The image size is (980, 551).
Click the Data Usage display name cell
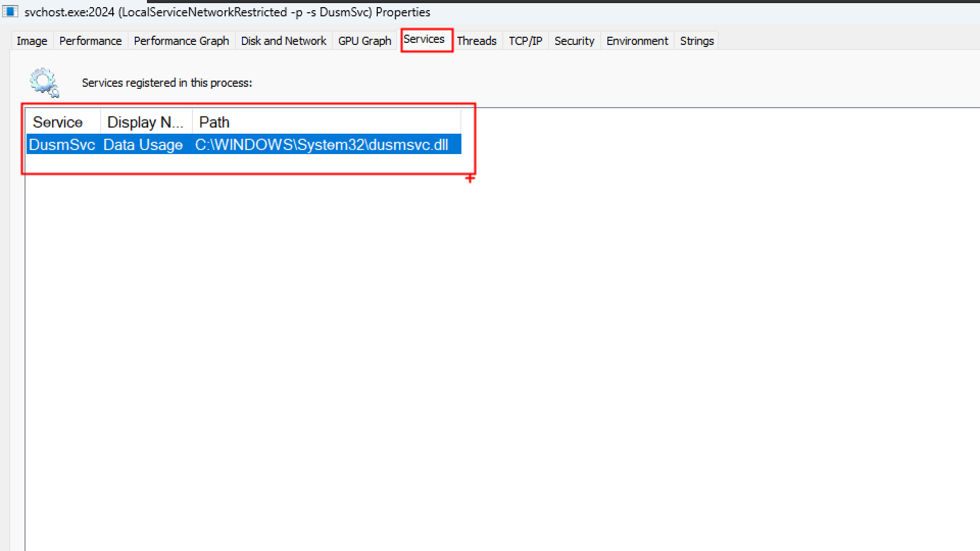pyautogui.click(x=143, y=144)
